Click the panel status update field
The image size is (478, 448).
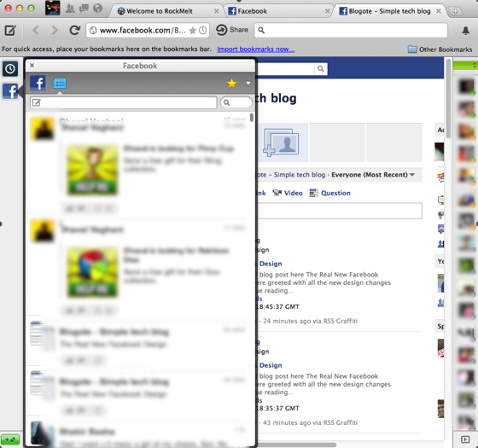point(124,102)
